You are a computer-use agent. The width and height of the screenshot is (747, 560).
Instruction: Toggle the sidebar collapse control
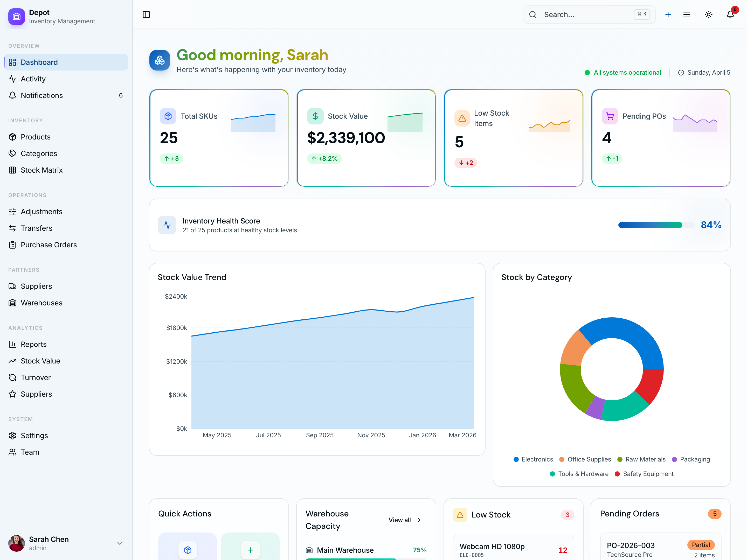[146, 15]
